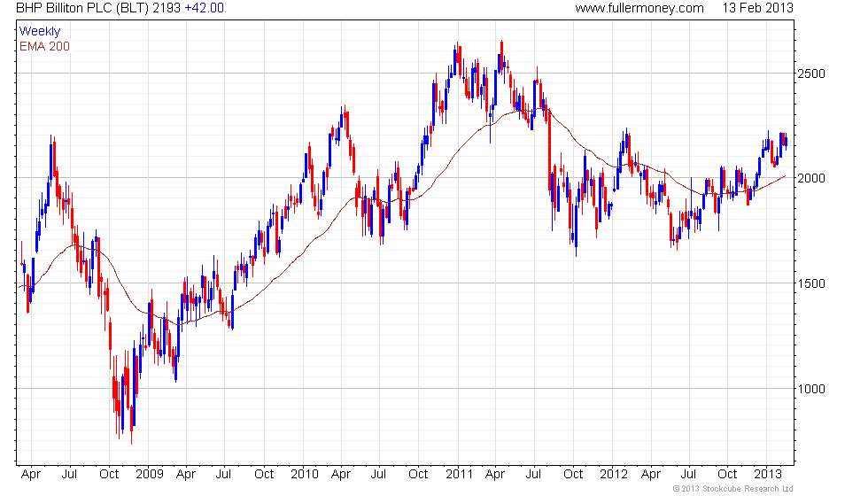Click the 2000 price axis label
The width and height of the screenshot is (868, 496).
point(811,178)
